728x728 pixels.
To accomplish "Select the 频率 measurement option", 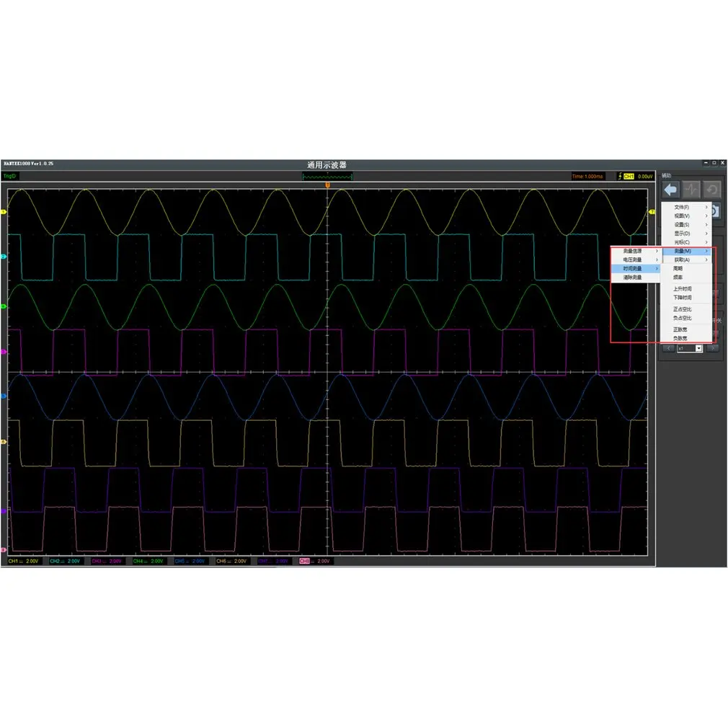I will click(x=686, y=278).
